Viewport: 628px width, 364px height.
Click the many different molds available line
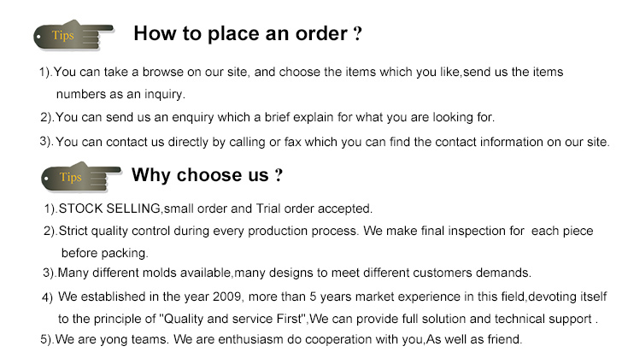click(x=287, y=273)
